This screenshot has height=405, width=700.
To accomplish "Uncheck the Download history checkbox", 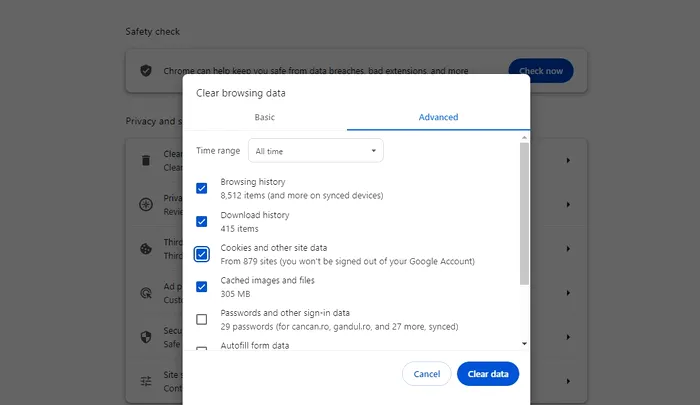I will (x=202, y=221).
